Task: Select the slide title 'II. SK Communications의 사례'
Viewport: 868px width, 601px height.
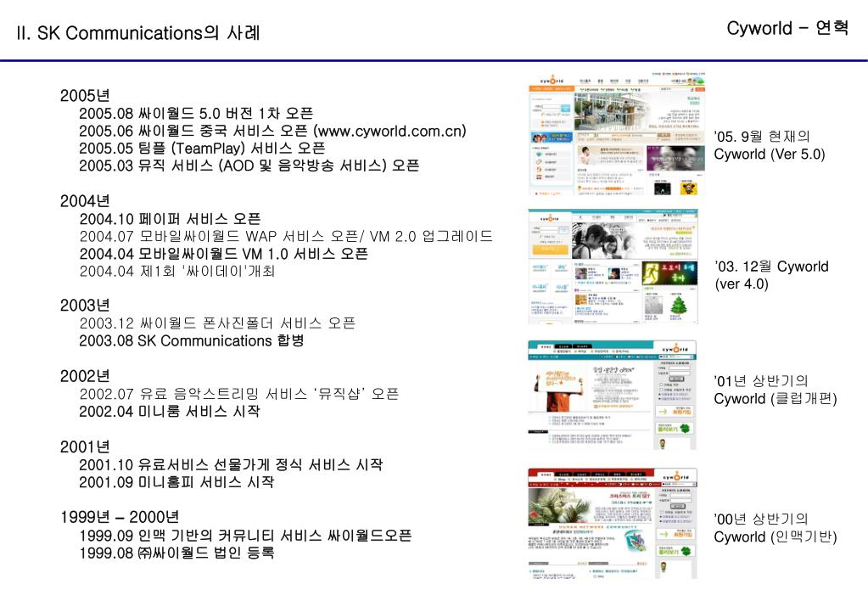Action: (x=137, y=33)
